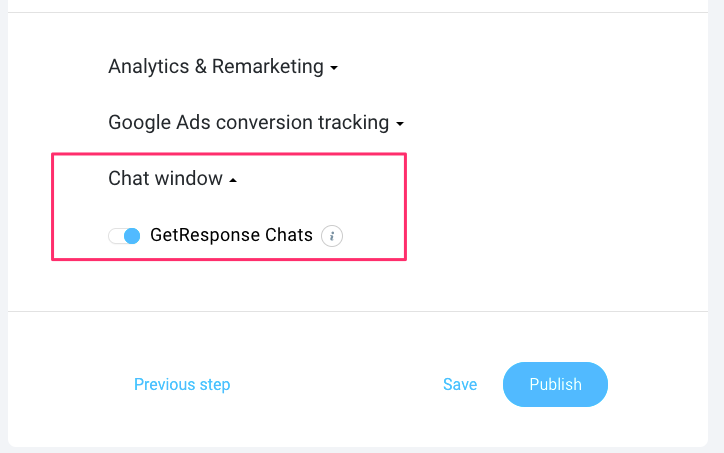Click the arrow beside Analytics & Remarketing
Viewport: 724px width, 453px height.
tap(334, 68)
